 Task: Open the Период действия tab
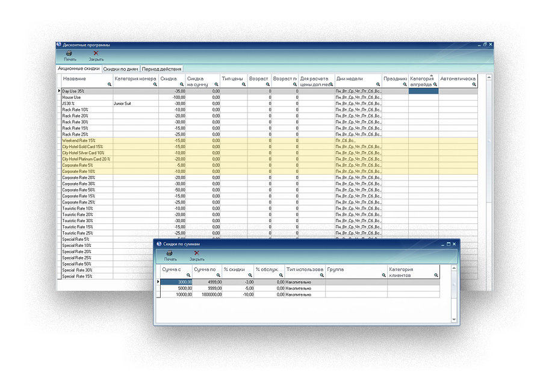[161, 69]
